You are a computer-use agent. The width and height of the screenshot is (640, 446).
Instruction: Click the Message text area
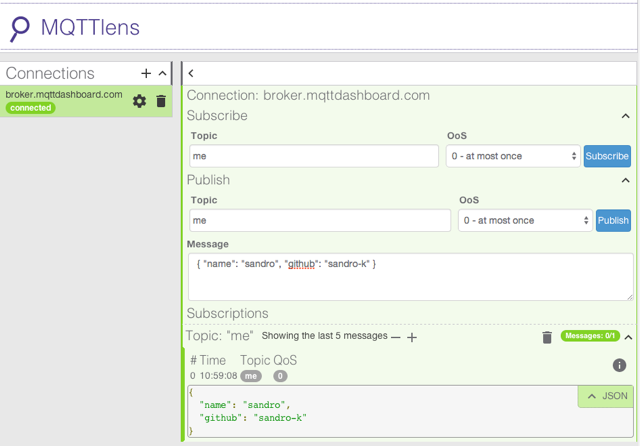[x=410, y=276]
